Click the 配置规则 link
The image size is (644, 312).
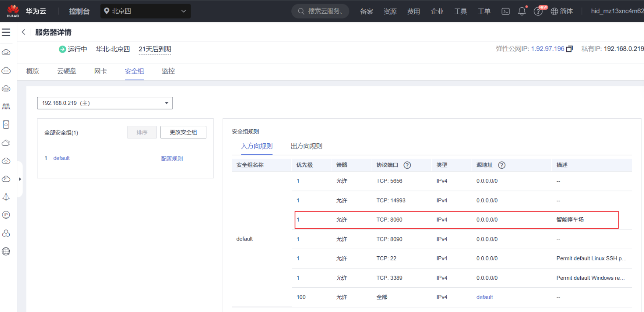(x=172, y=159)
